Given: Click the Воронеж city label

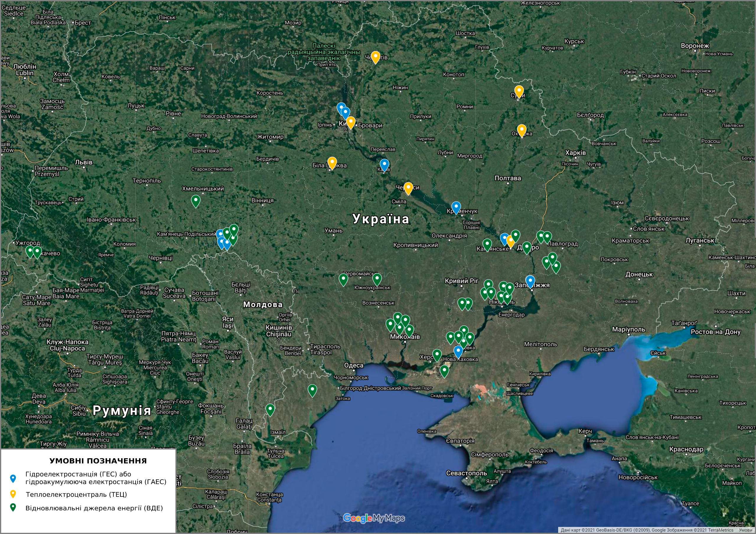Looking at the screenshot, I should pos(695,46).
